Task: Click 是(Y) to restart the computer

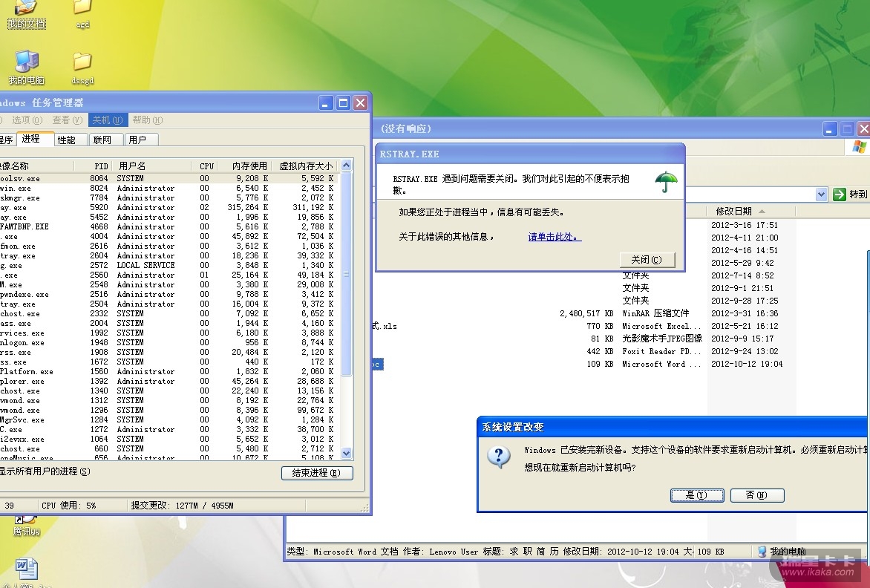Action: pos(696,495)
